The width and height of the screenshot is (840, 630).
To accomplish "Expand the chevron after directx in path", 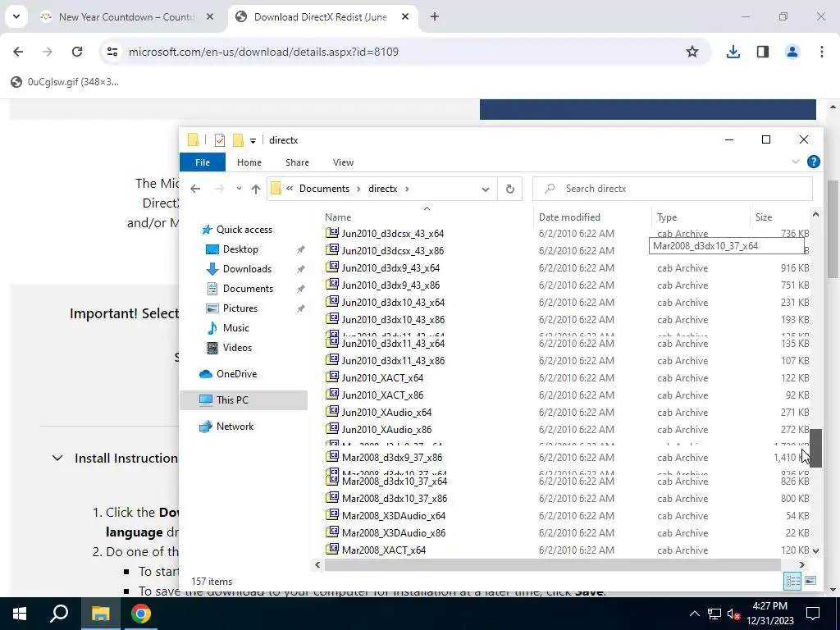I will [x=407, y=189].
